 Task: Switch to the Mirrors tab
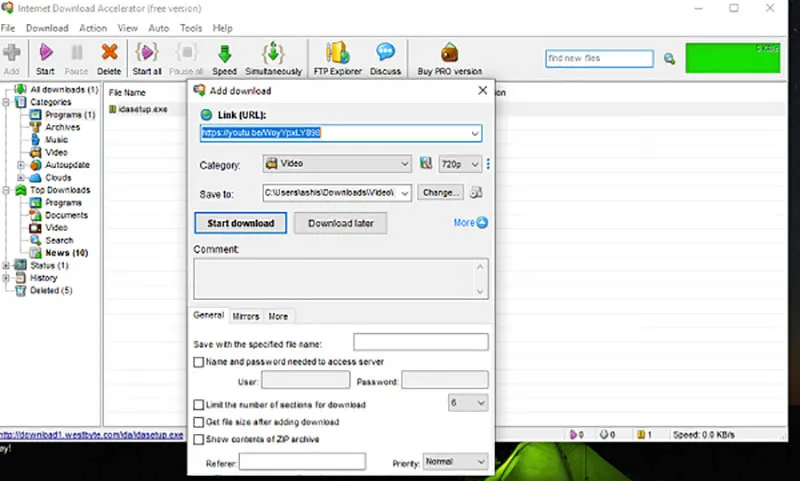tap(246, 316)
